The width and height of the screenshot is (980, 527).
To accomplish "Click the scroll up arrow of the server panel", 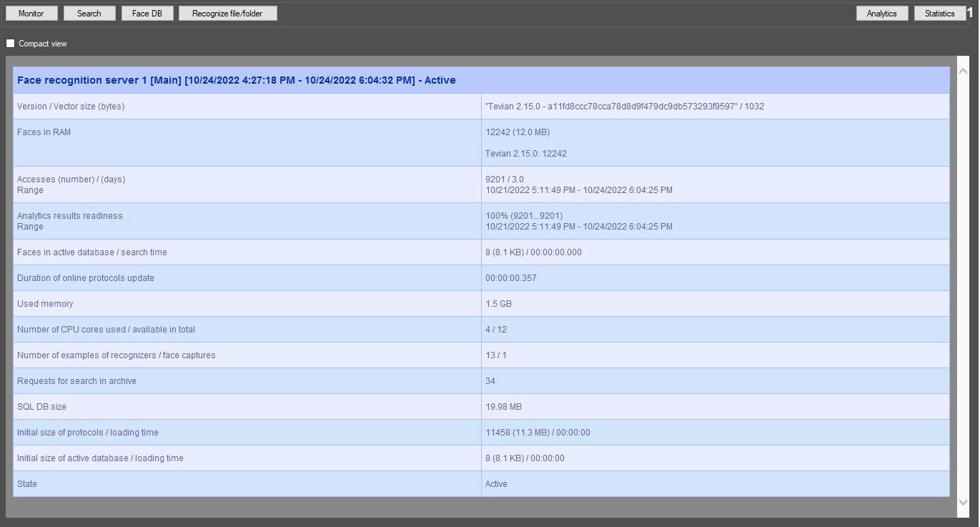I will [x=962, y=72].
